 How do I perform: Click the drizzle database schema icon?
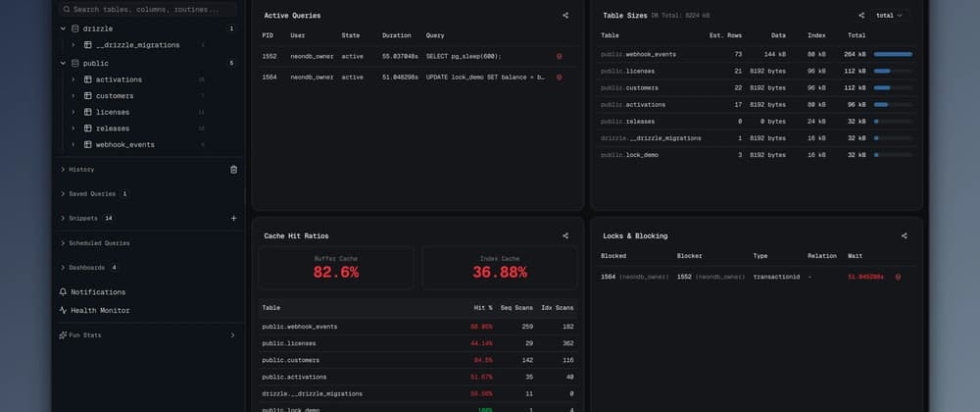(x=75, y=28)
